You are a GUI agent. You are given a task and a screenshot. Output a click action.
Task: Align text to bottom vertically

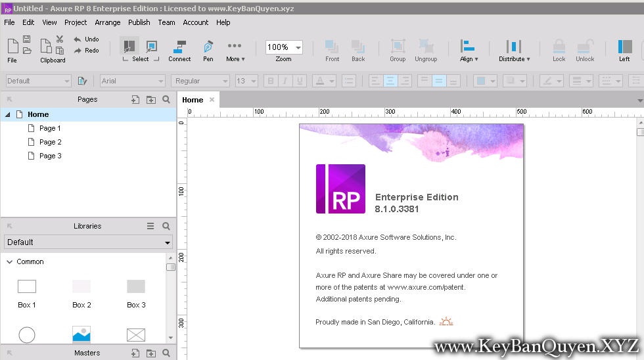(453, 81)
